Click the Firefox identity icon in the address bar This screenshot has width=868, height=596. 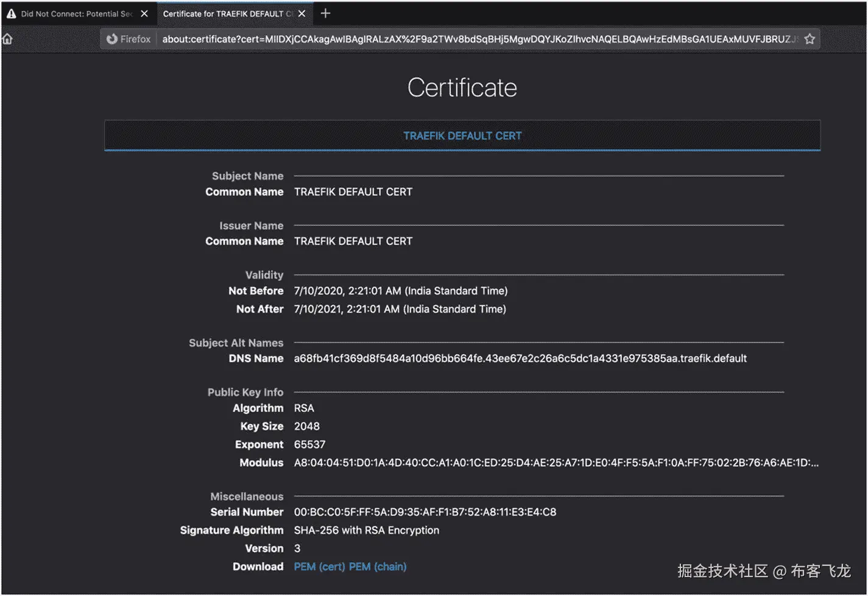coord(129,39)
